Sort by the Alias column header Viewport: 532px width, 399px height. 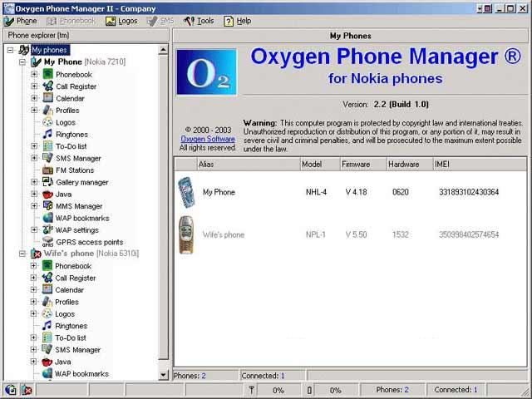249,165
